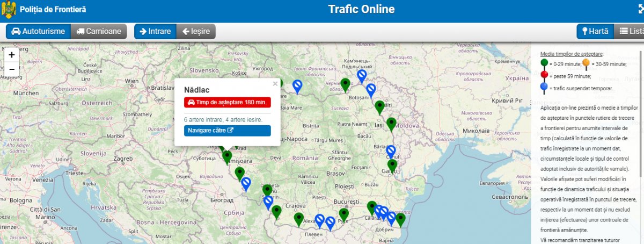
Task: Choose the Ieșire direction button
Action: [x=196, y=31]
